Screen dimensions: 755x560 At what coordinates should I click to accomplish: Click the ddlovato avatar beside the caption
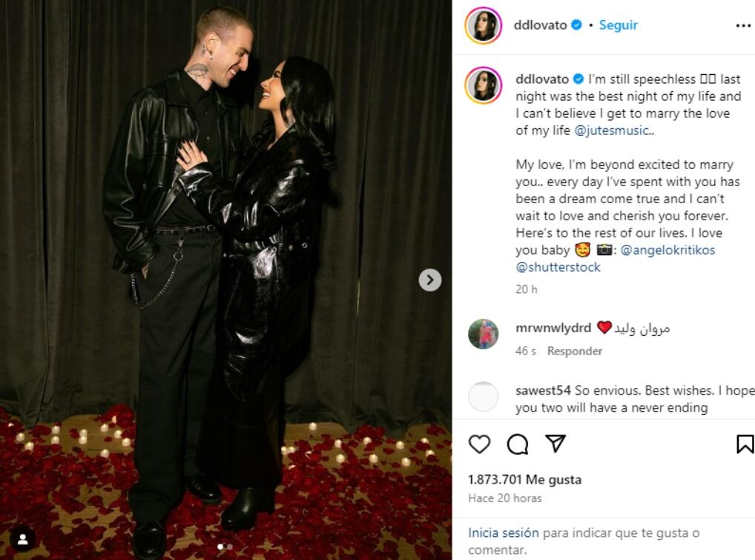(x=484, y=85)
